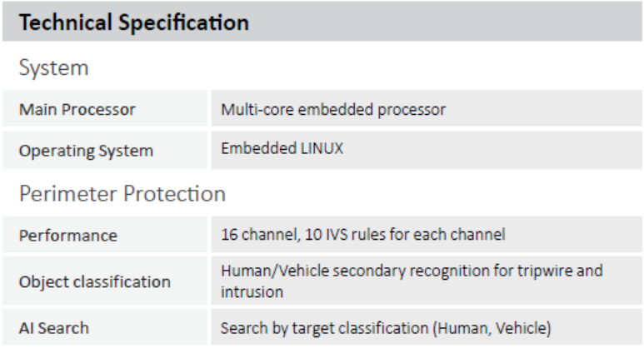Image resolution: width=644 pixels, height=348 pixels.
Task: Click the Search by target classification value
Action: [x=386, y=328]
